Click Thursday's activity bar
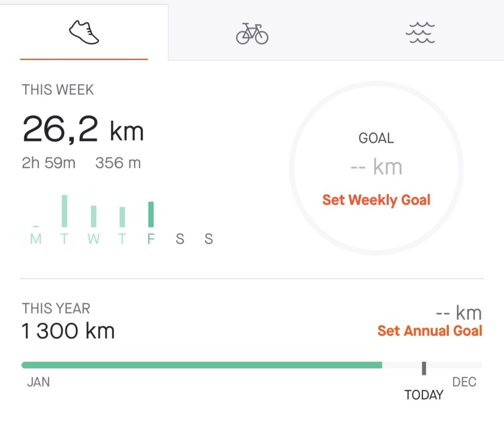The width and height of the screenshot is (504, 424). click(122, 217)
